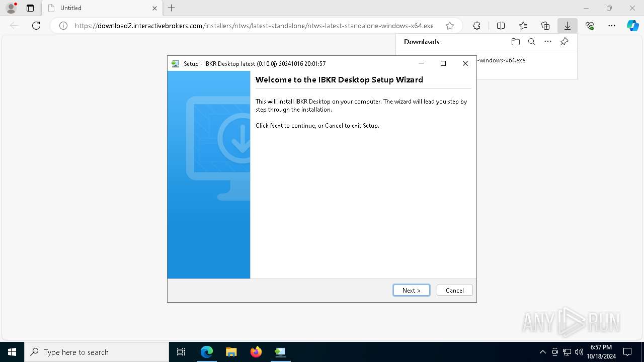Image resolution: width=644 pixels, height=362 pixels.
Task: Close the IBKR Setup window
Action: pos(465,63)
